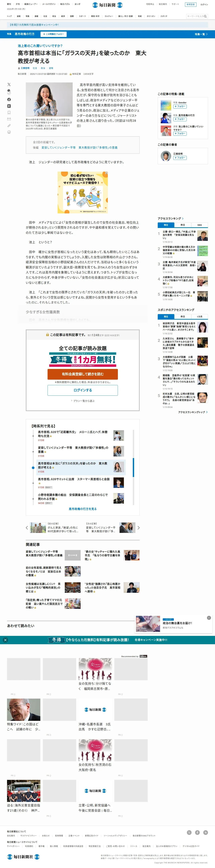Open the オピニオン item in the top nav
This screenshot has width=215, height=868.
coord(151,16)
